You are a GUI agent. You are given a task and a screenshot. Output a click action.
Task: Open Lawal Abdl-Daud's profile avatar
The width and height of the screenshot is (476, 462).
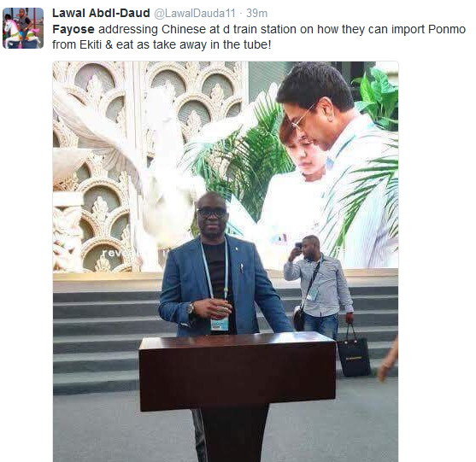[23, 28]
